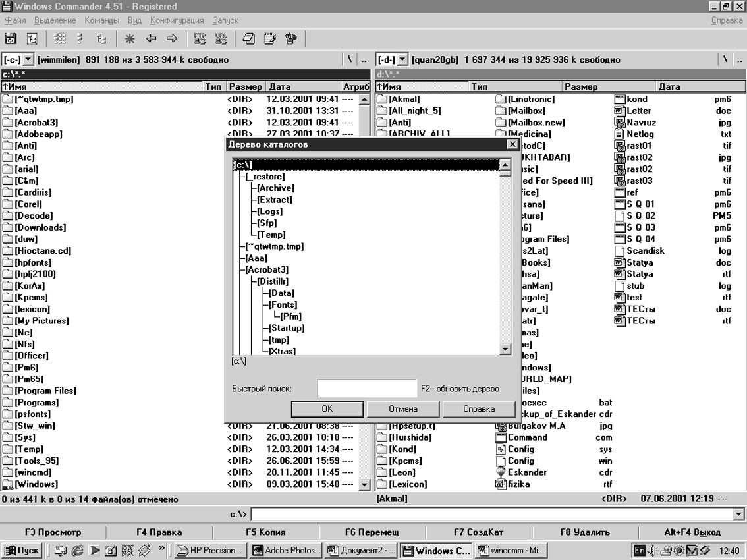Open the Команды menu

pos(101,20)
